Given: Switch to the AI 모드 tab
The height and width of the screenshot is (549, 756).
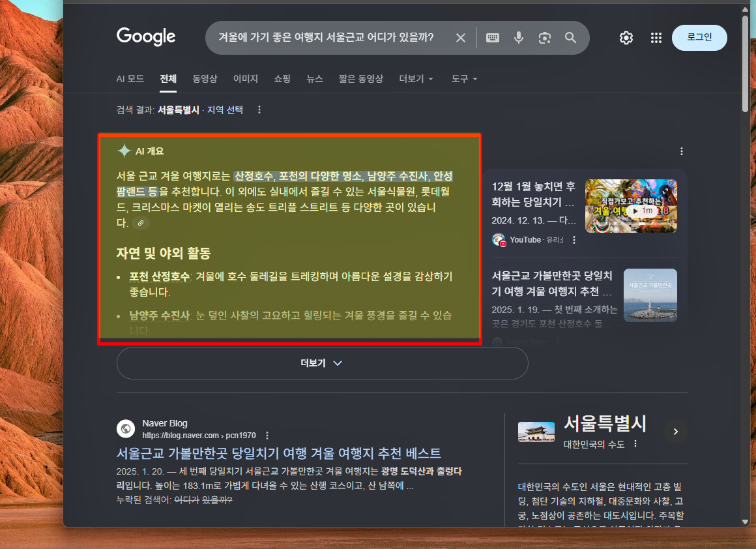Looking at the screenshot, I should pos(130,79).
